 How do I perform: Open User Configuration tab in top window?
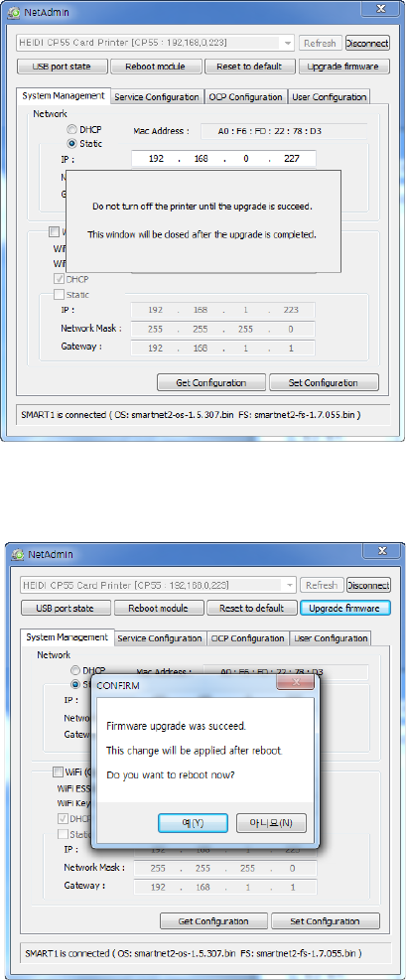point(330,97)
